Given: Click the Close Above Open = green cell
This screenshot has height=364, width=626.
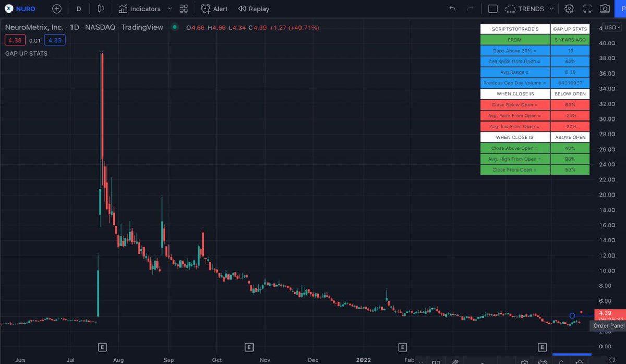Looking at the screenshot, I should [514, 148].
